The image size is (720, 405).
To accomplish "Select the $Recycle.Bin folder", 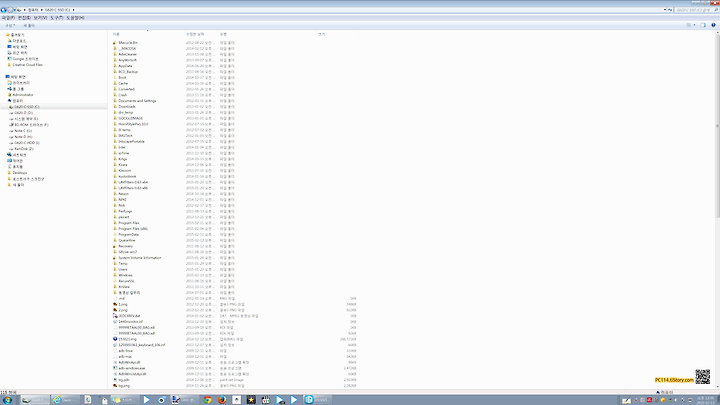I will coord(128,43).
